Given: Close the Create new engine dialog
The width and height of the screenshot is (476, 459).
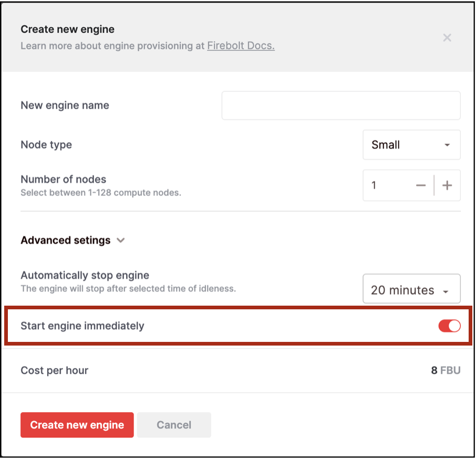Looking at the screenshot, I should pyautogui.click(x=447, y=38).
